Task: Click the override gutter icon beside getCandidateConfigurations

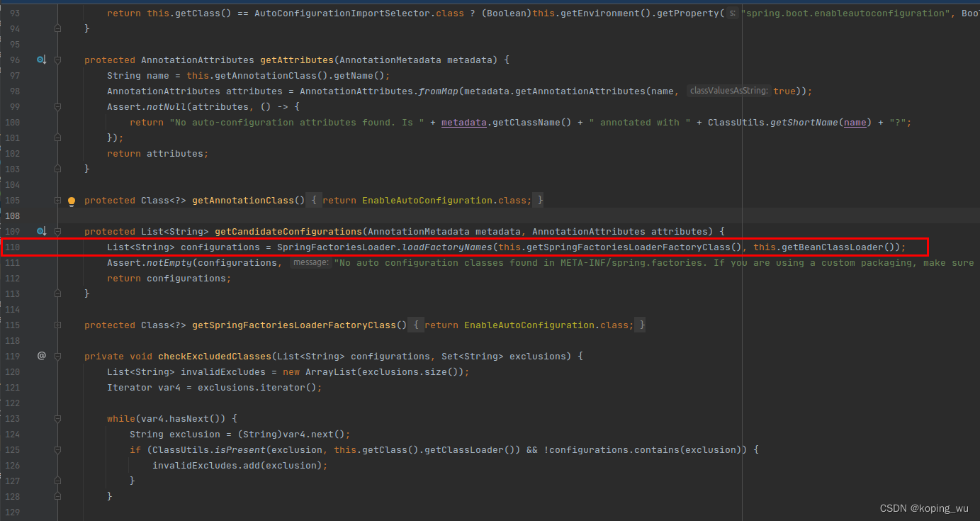Action: [x=41, y=232]
